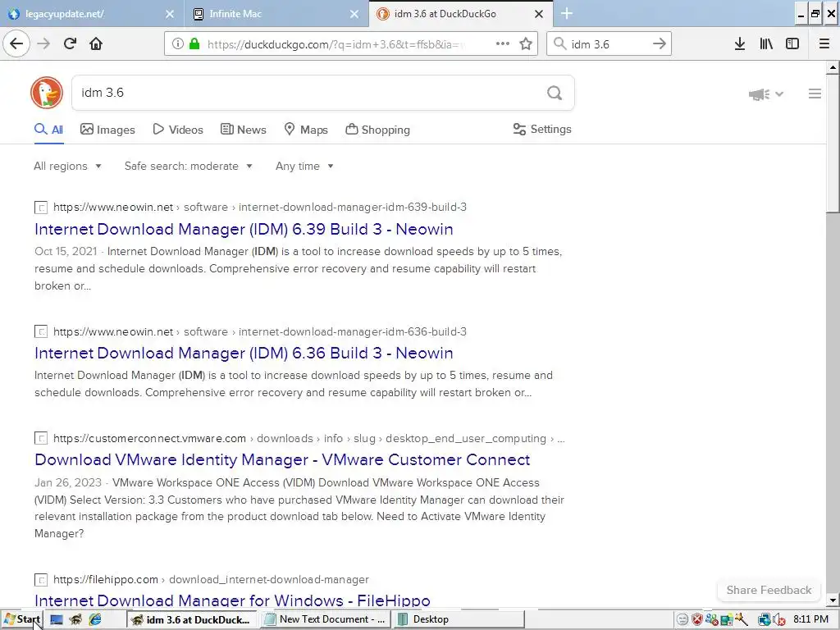The width and height of the screenshot is (840, 630).
Task: Open the Firefox hamburger menu
Action: [824, 44]
